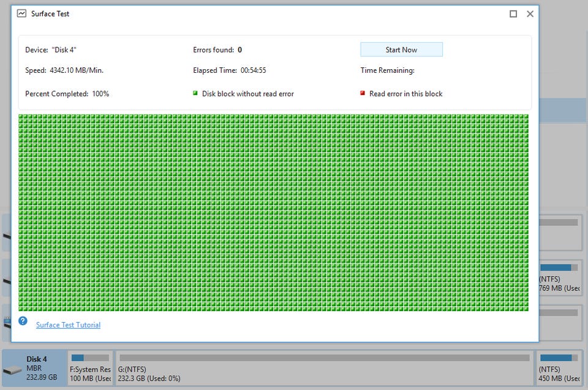Image resolution: width=588 pixels, height=390 pixels.
Task: Click the F:System Res usage bar
Action: (90, 358)
